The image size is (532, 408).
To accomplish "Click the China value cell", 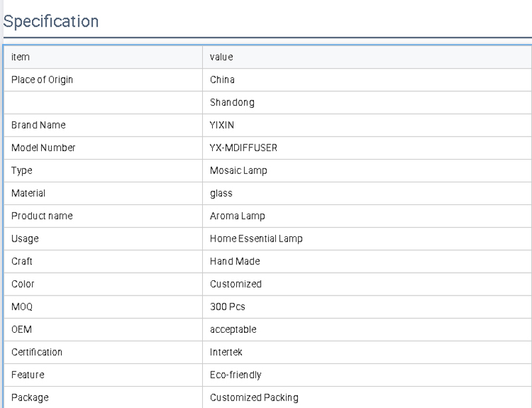I will 222,80.
